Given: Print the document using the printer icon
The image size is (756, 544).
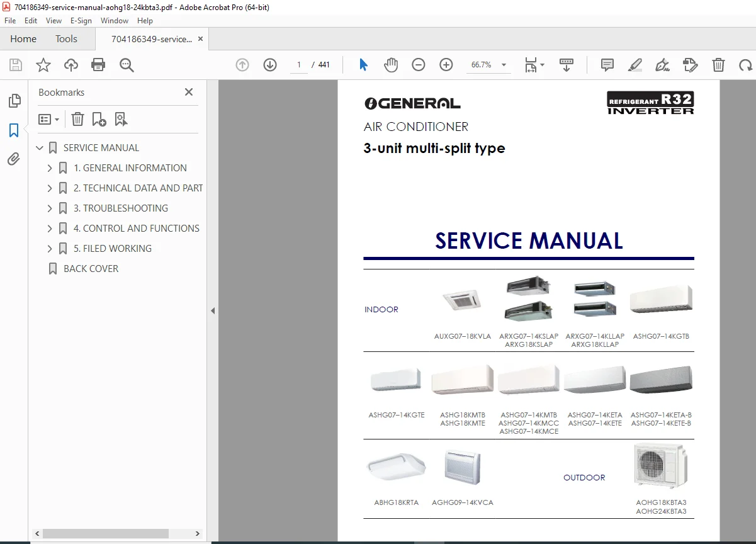Looking at the screenshot, I should point(98,65).
